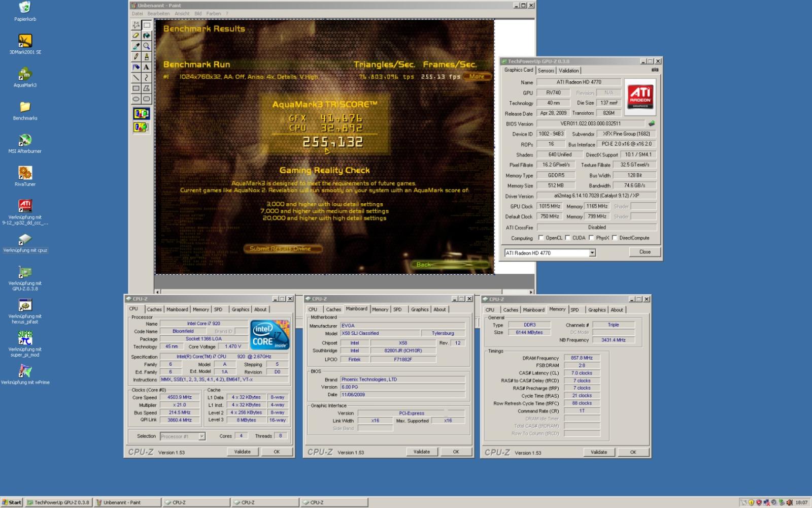Enable the DirectCompute checkbox in GPU-Z

(x=615, y=238)
